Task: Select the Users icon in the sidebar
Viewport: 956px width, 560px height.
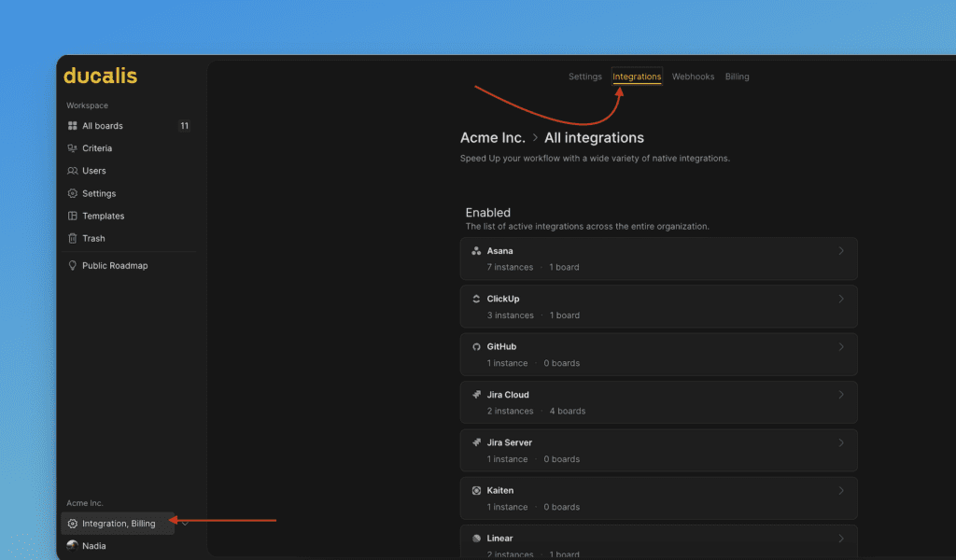Action: tap(75, 170)
